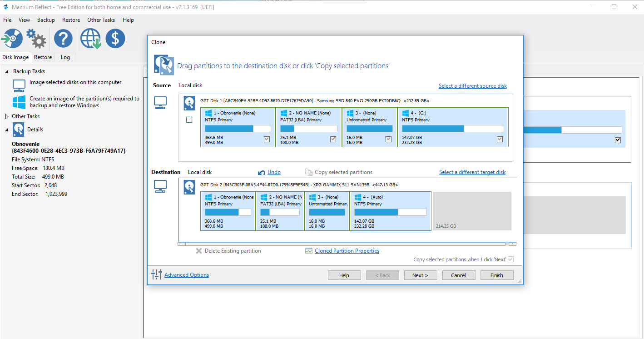Click the monitor icon beside Image selected disks

coord(19,85)
